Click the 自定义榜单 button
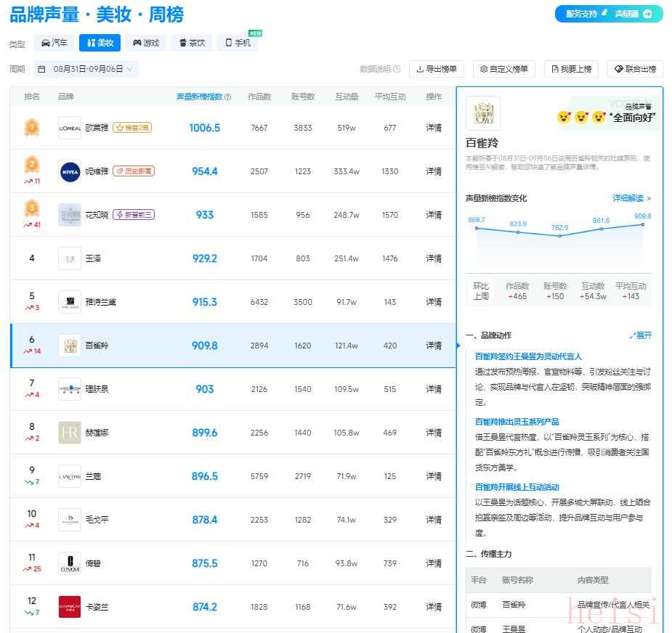Image resolution: width=672 pixels, height=633 pixels. (x=503, y=69)
